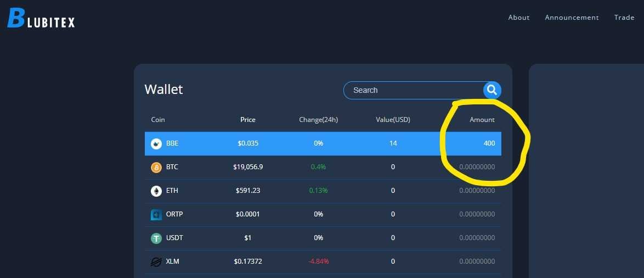
Task: Select the BBE coin name
Action: [x=172, y=143]
